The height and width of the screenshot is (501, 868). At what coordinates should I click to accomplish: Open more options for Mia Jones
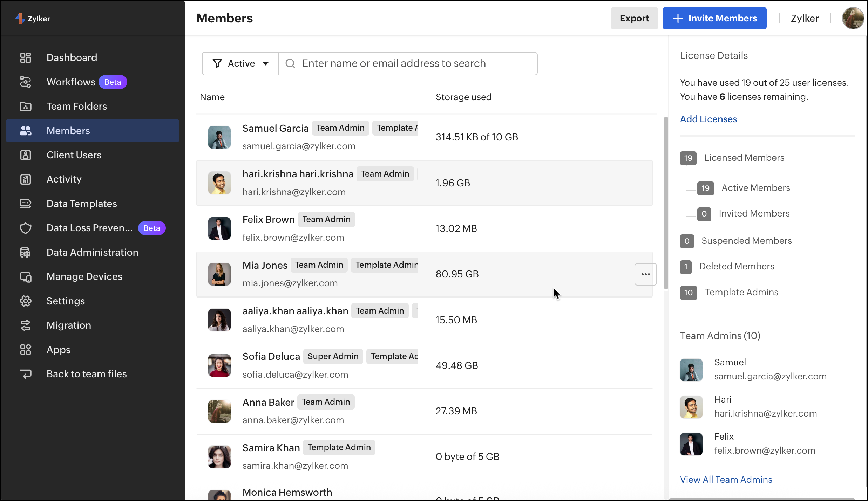click(x=645, y=274)
